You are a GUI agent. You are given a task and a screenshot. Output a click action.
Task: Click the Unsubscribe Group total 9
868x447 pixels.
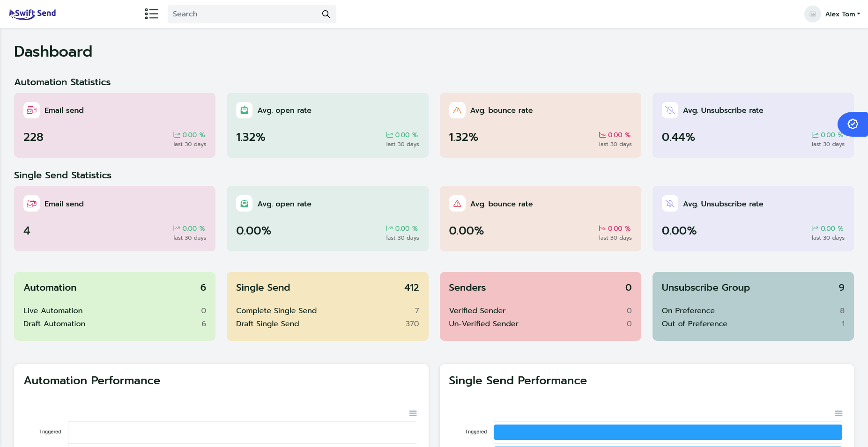841,287
